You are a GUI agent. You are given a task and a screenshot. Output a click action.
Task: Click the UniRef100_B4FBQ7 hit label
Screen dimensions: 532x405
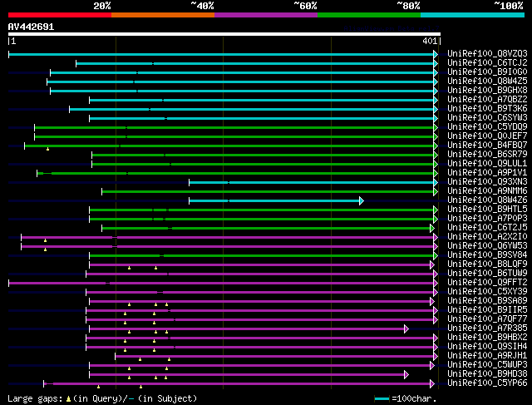pos(487,145)
